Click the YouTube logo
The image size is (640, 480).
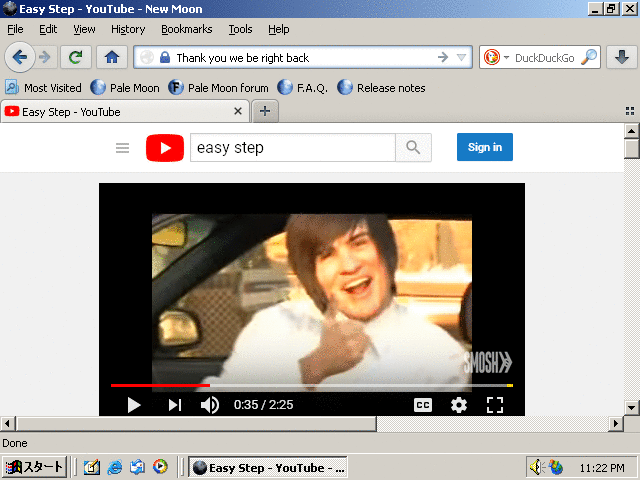(x=165, y=147)
